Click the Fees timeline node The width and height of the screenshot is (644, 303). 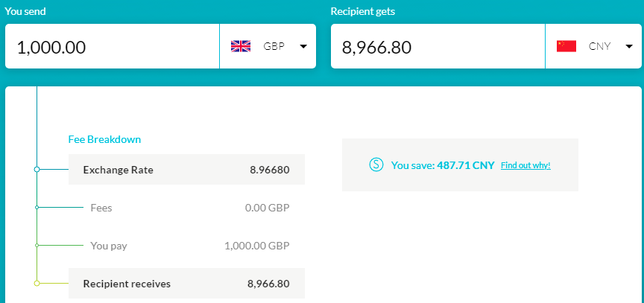[37, 208]
